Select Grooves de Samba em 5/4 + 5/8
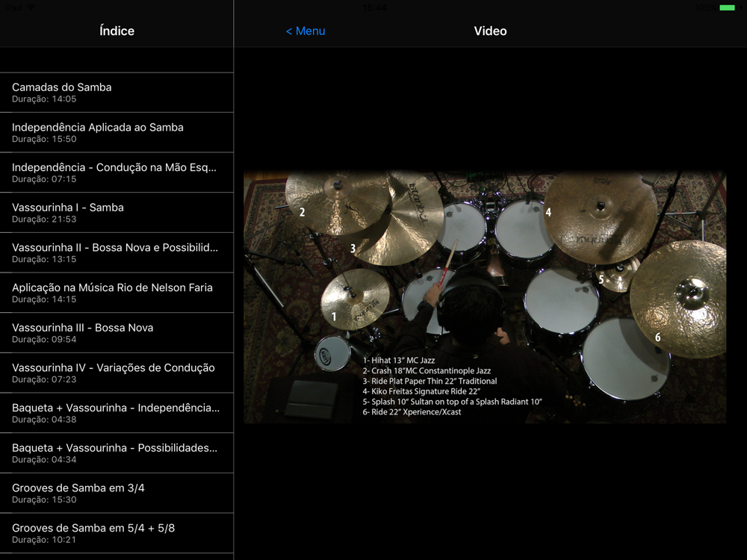This screenshot has height=560, width=747. point(117,533)
